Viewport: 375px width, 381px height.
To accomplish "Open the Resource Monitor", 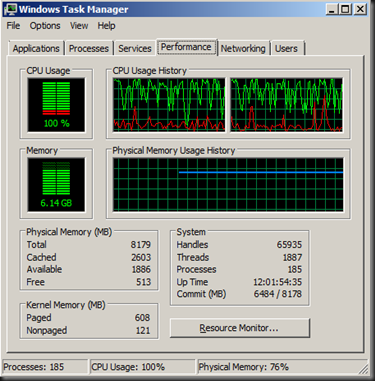I will 240,328.
